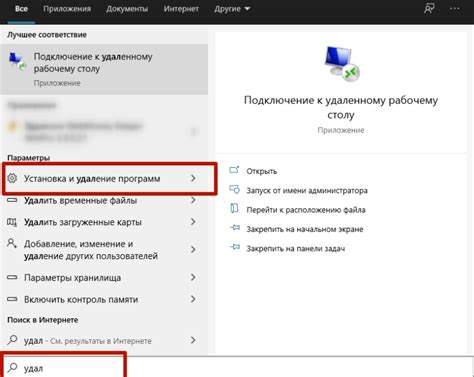Open best match Подключение к удаленному рабочему столу

click(x=104, y=69)
